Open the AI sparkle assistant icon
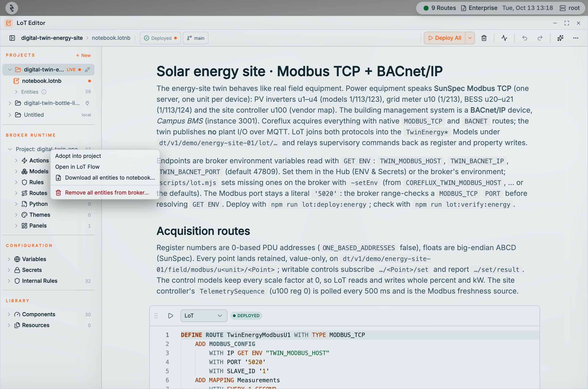Screen dimensions: 588x389 [560, 38]
